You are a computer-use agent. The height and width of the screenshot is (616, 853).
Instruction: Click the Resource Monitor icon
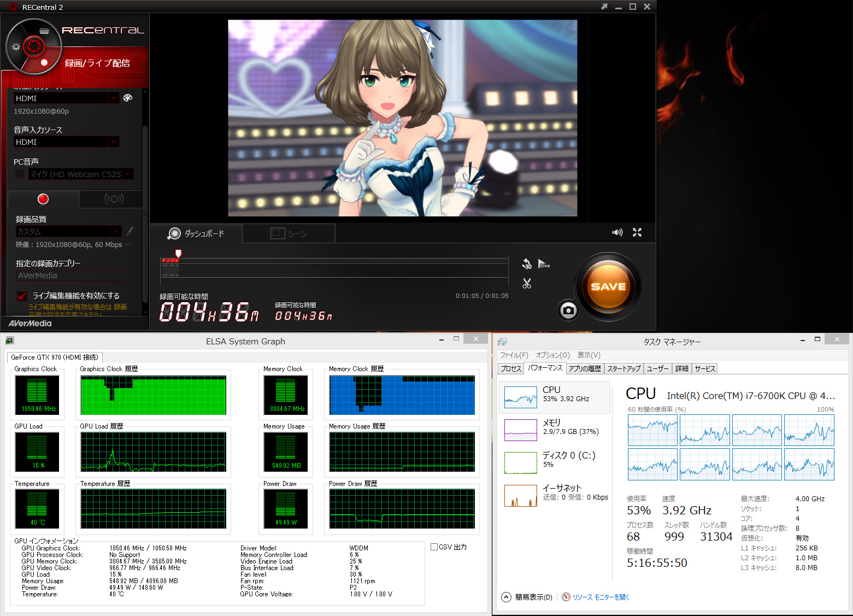point(566,597)
